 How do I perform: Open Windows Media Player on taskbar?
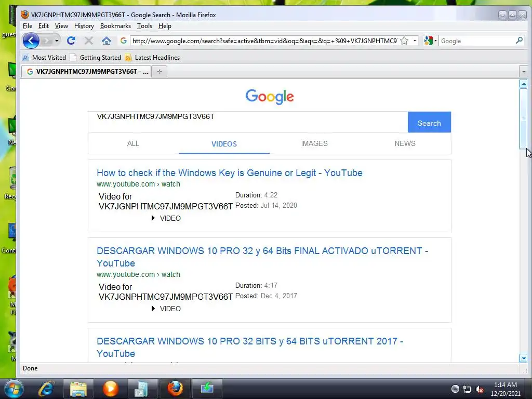pyautogui.click(x=110, y=389)
